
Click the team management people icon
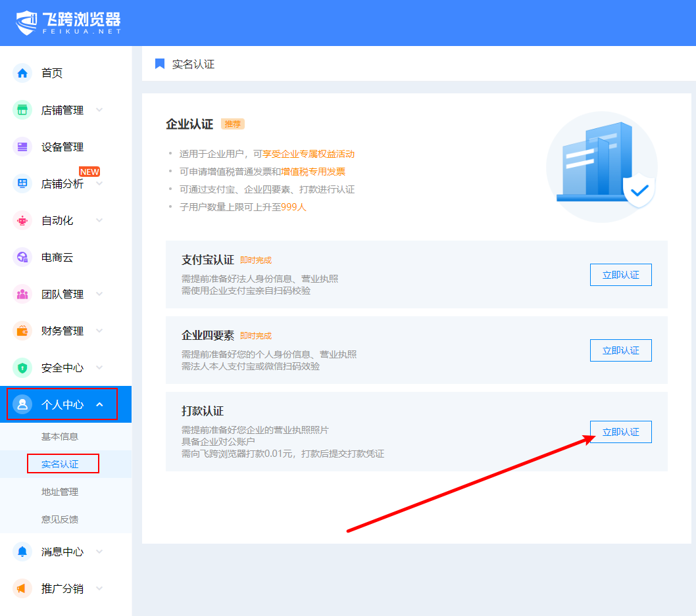pos(22,294)
